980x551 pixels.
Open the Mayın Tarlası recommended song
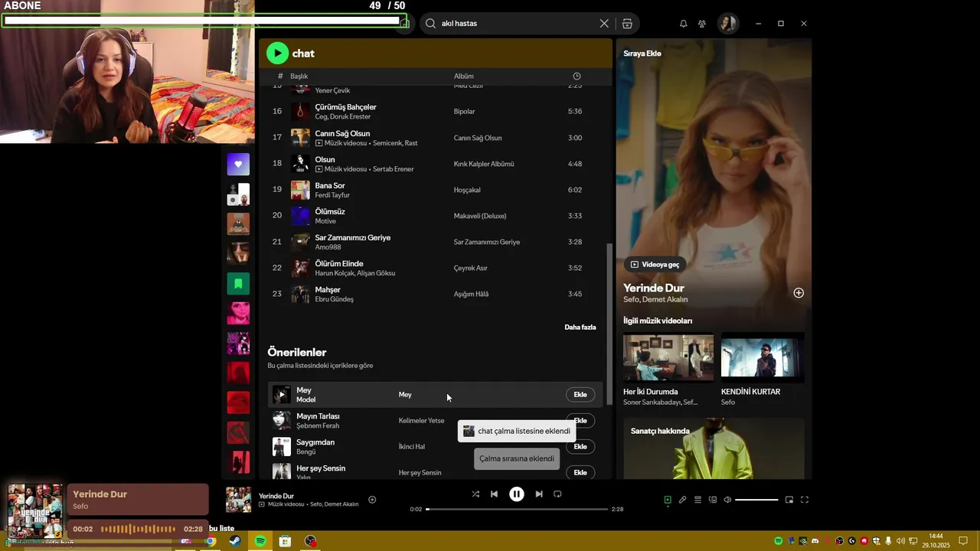point(318,416)
